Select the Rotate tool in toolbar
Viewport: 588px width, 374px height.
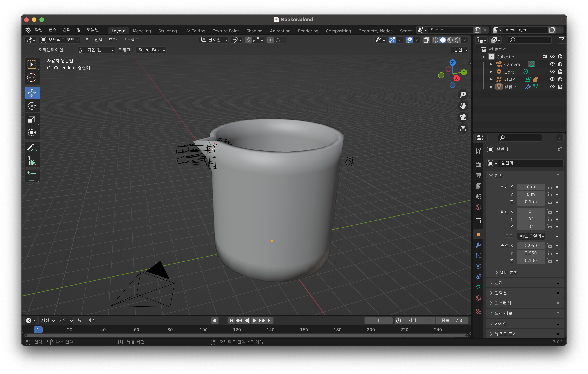coord(32,106)
